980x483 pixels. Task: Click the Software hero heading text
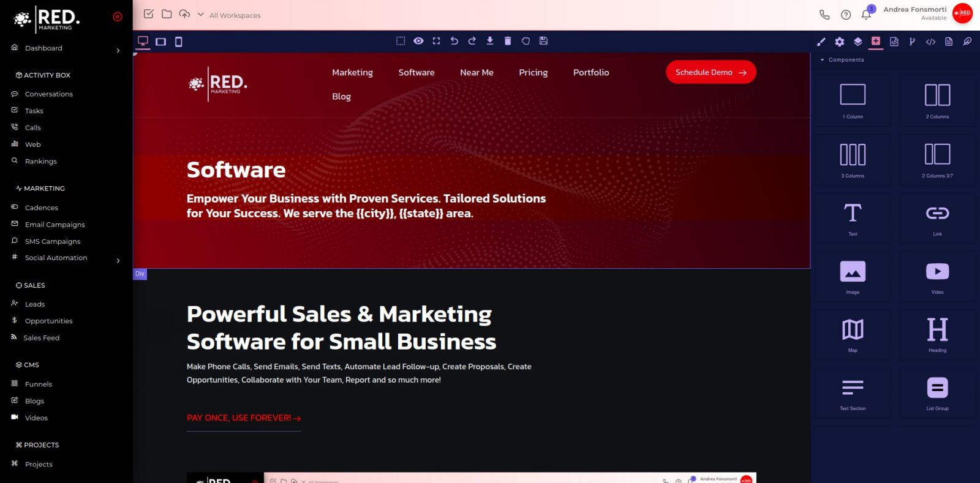[236, 170]
